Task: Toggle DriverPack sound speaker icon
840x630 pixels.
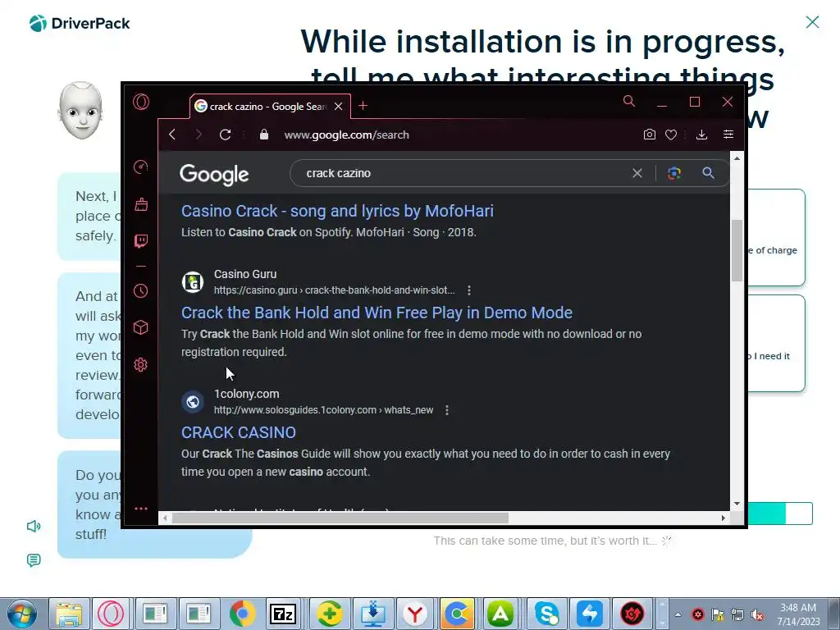Action: tap(34, 526)
